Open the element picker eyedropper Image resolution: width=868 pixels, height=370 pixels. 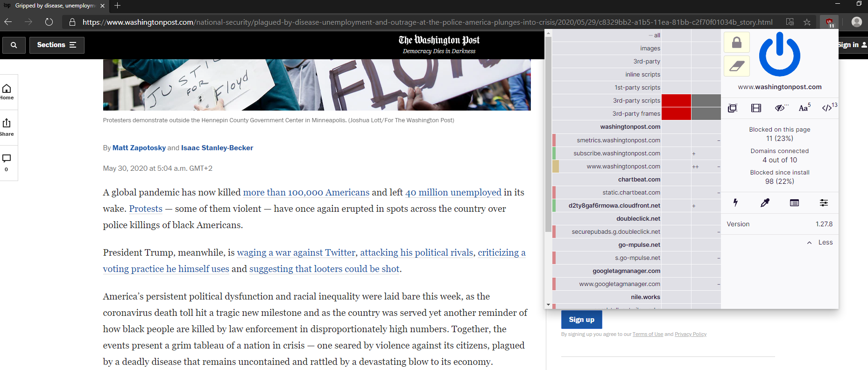pyautogui.click(x=765, y=202)
